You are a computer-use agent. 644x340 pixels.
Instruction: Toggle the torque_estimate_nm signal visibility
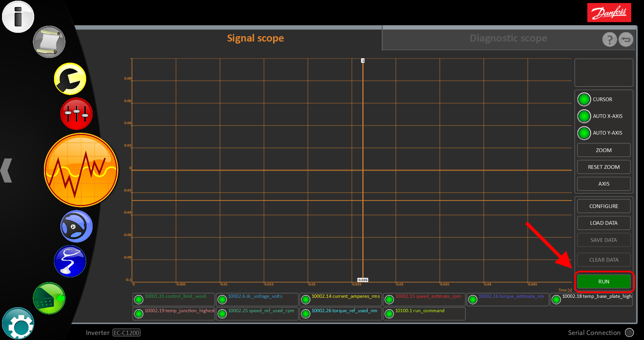point(473,299)
